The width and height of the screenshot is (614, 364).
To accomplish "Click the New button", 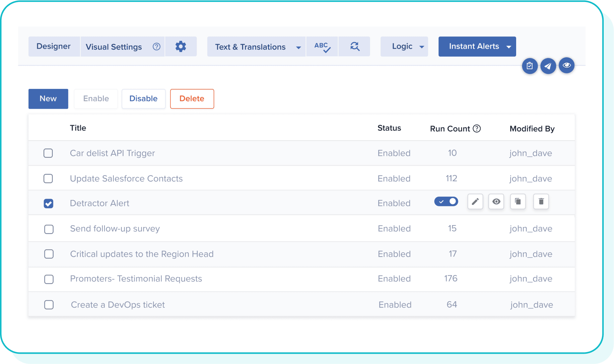I will 48,99.
